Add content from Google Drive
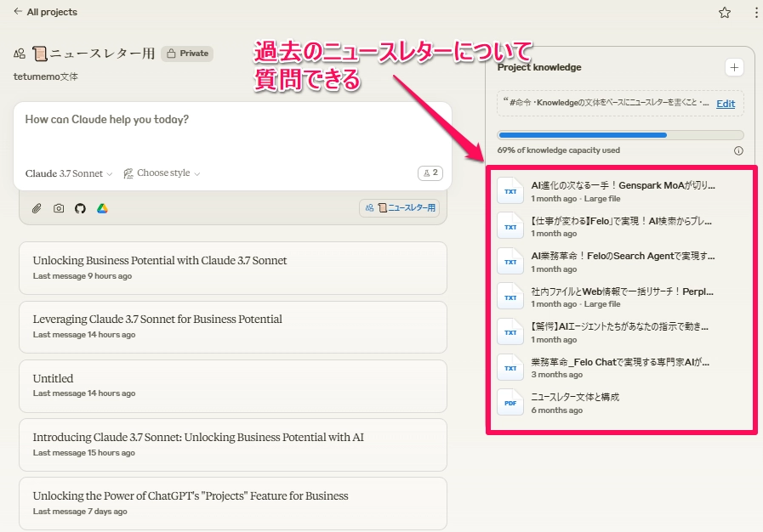The height and width of the screenshot is (532, 763). point(102,208)
